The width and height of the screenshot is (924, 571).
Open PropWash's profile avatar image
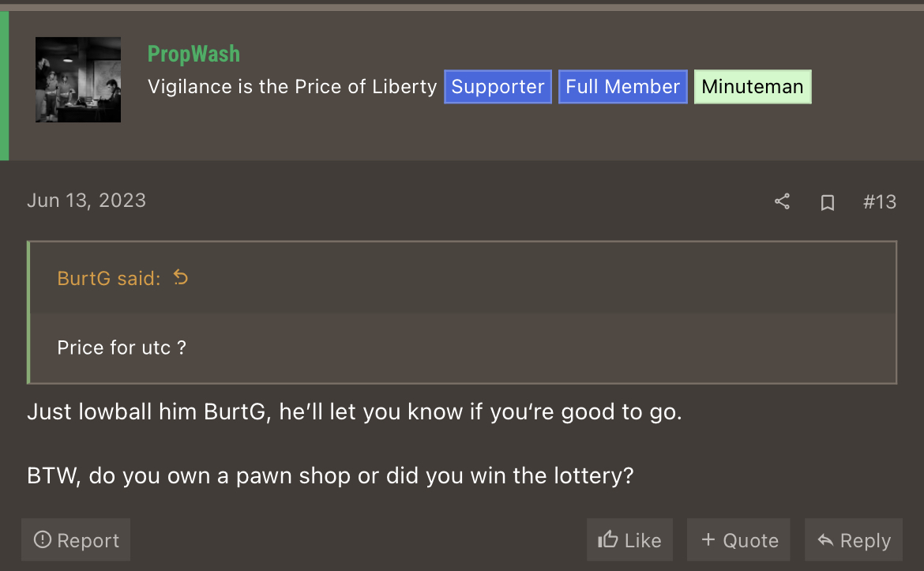[77, 80]
